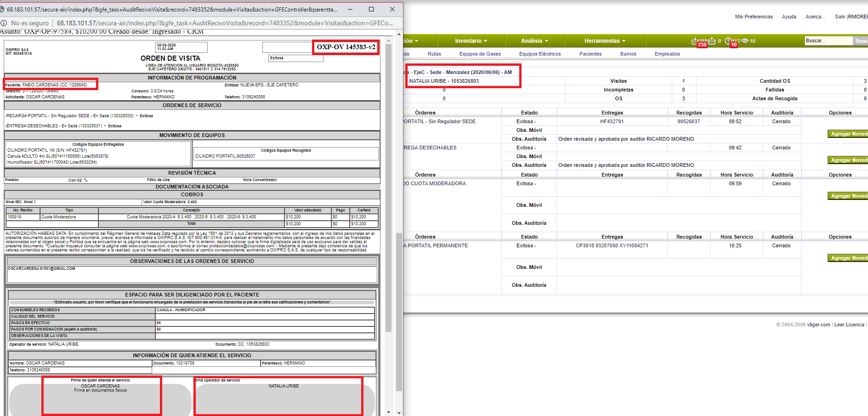Click the Buscar search button

861,41
